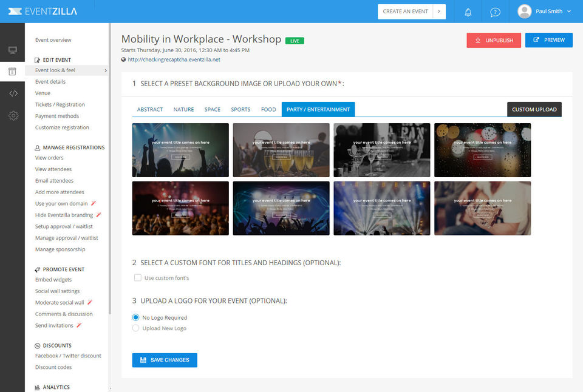This screenshot has width=583, height=392.
Task: Choose the black and white bar background
Action: pyautogui.click(x=382, y=150)
